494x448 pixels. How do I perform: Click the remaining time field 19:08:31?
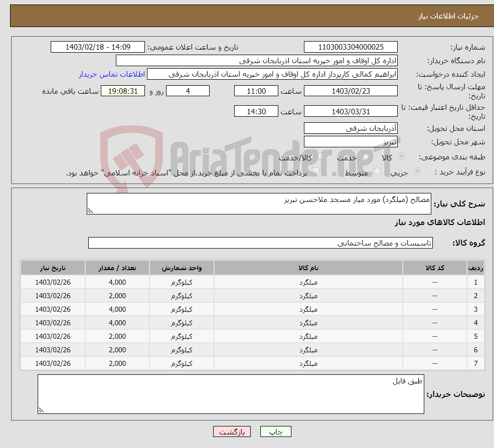(x=123, y=91)
